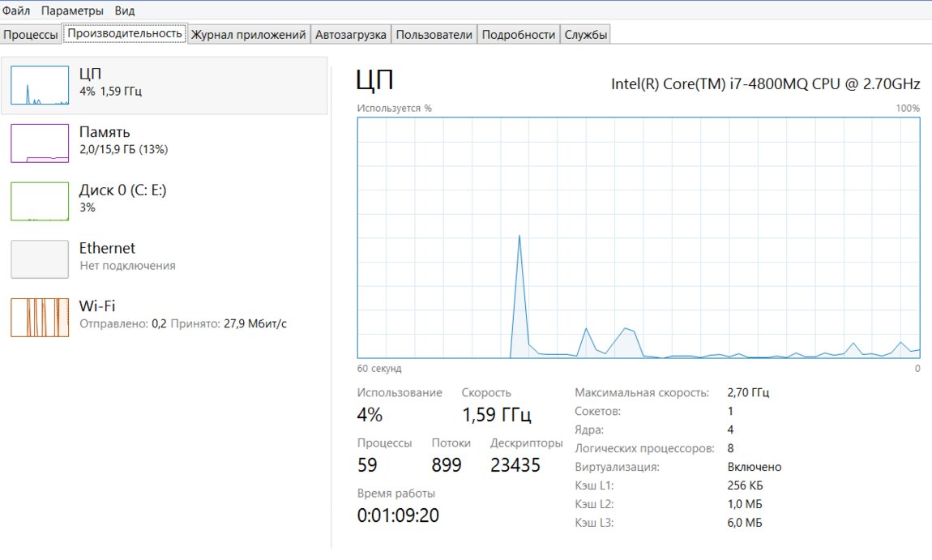
Task: Open the Подробности tab
Action: coord(518,34)
